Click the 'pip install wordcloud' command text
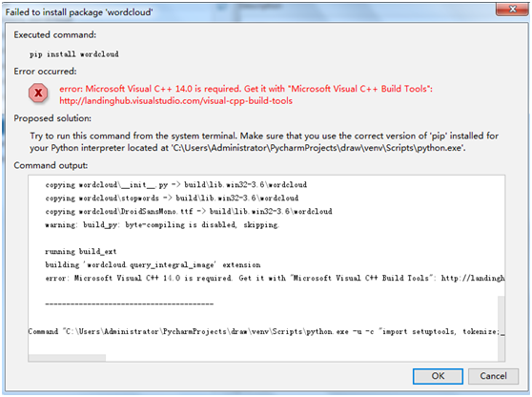 [x=74, y=54]
